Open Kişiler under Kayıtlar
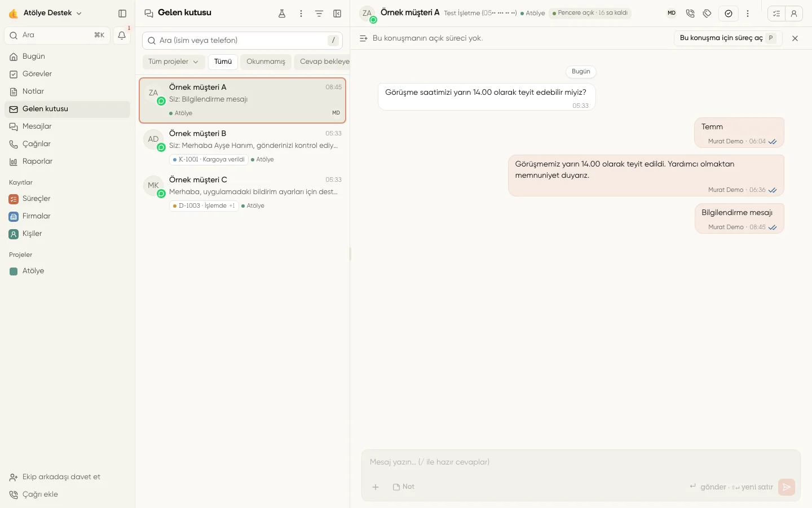 pyautogui.click(x=67, y=234)
